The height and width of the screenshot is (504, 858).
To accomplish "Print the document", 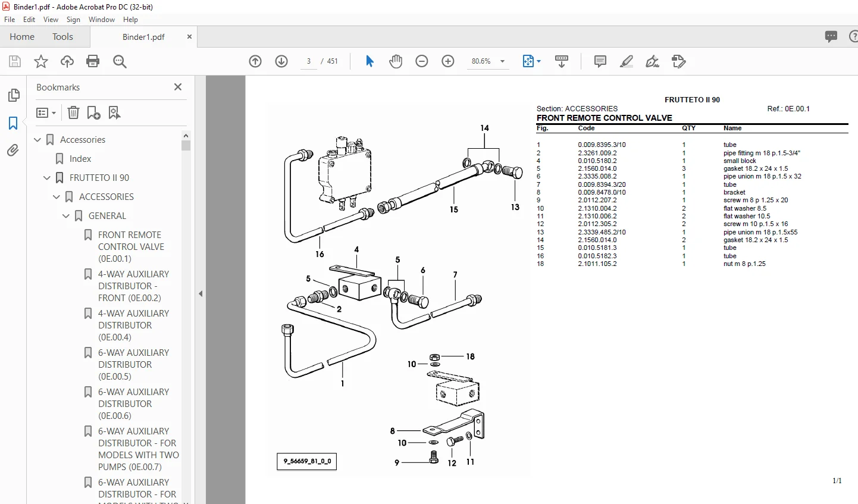I will pos(93,61).
